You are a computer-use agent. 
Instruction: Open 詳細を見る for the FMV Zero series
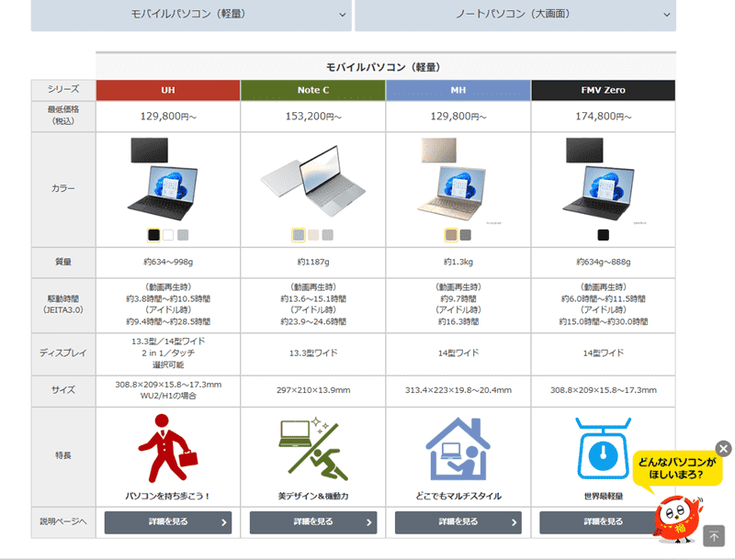604,522
